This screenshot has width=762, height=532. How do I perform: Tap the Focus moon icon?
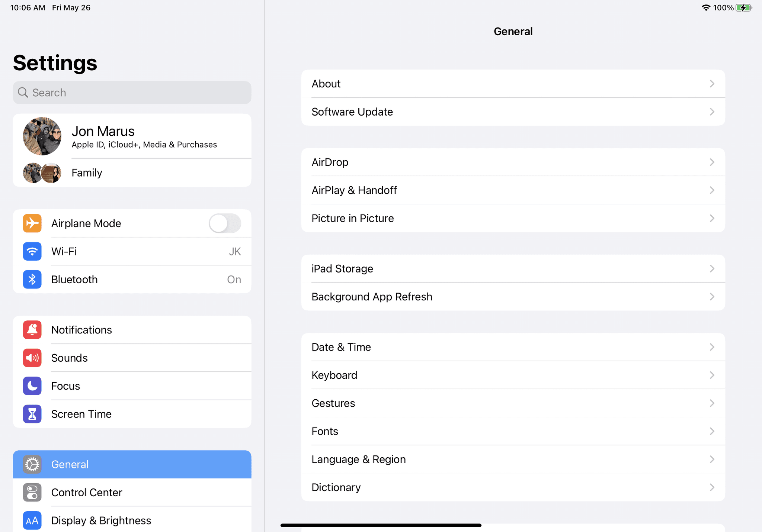32,386
